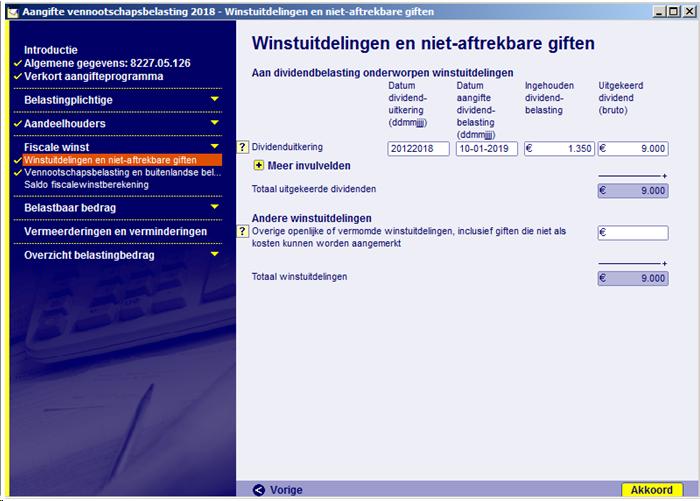Go to Verkort aangifteprogramma
Image resolution: width=700 pixels, height=501 pixels.
point(94,76)
